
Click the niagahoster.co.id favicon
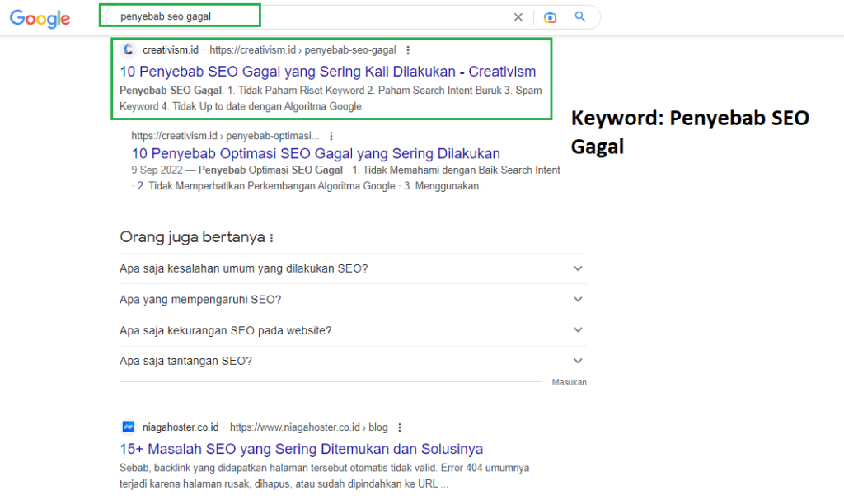coord(128,427)
